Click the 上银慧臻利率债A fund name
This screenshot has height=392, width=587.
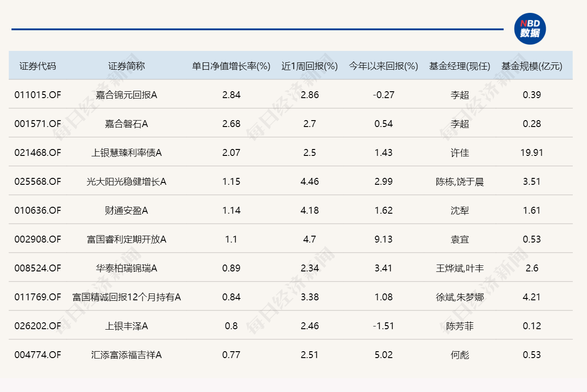pos(127,153)
